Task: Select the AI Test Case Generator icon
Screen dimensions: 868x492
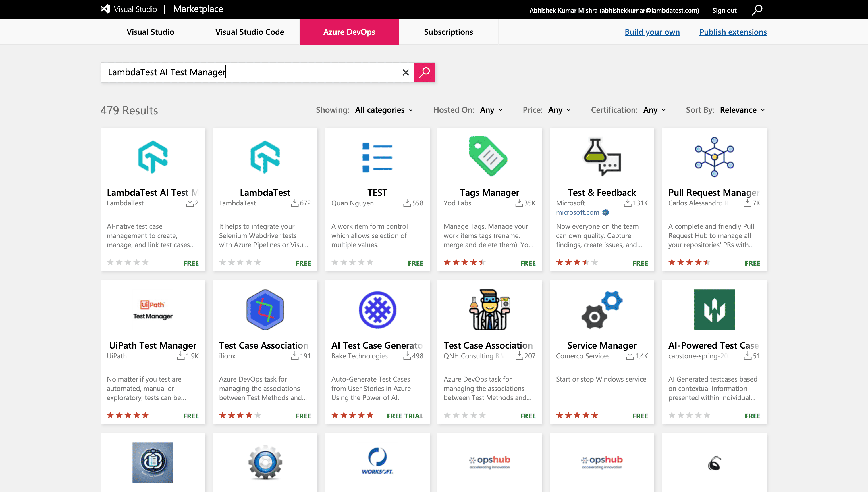Action: pyautogui.click(x=377, y=310)
